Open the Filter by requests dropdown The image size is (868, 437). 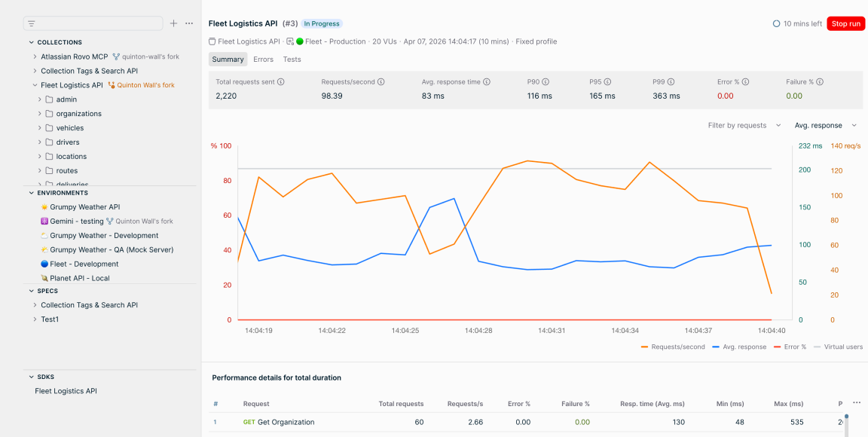[744, 126]
